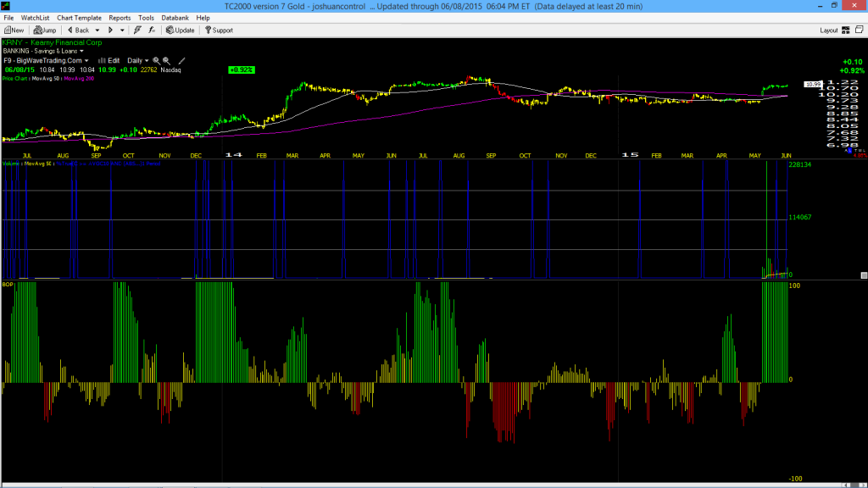
Task: Open the WatchList menu
Action: [x=35, y=18]
